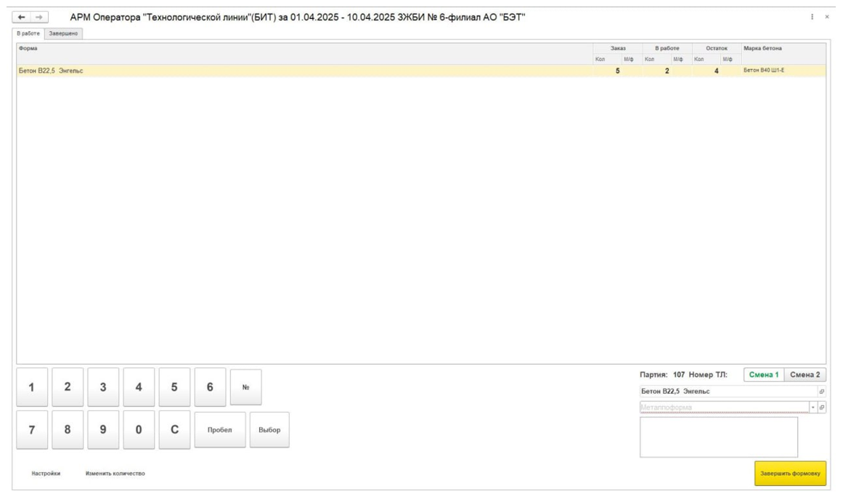This screenshot has width=843, height=504.
Task: Switch to the Завершено tab
Action: click(63, 33)
